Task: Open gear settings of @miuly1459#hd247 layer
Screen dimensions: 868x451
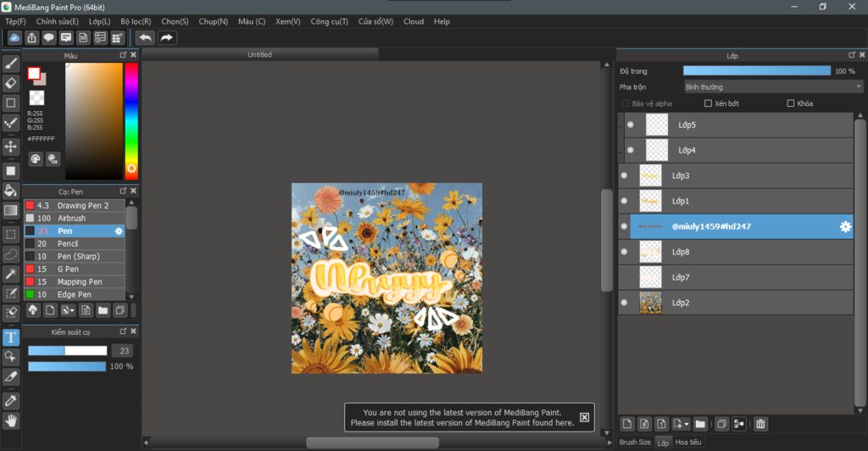Action: (845, 226)
